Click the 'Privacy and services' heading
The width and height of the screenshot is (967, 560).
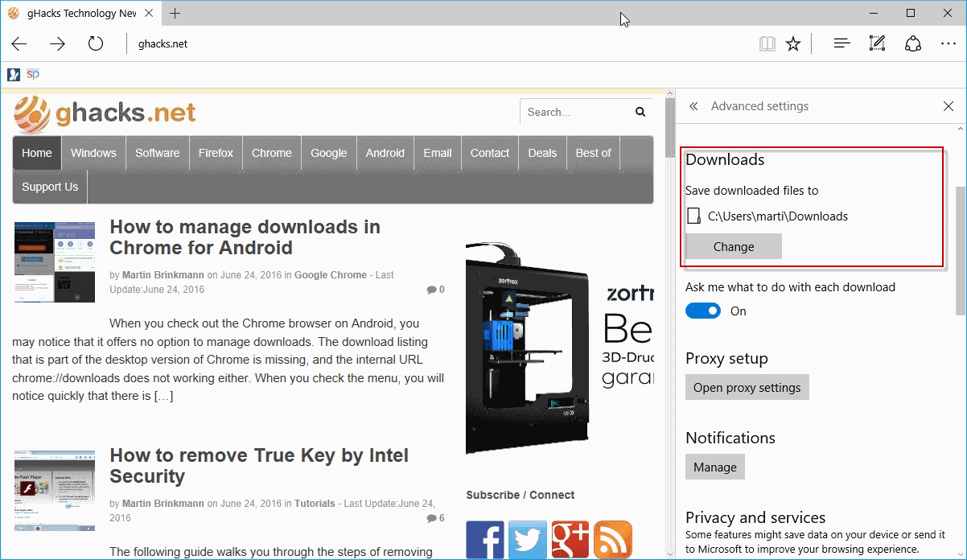coord(755,517)
